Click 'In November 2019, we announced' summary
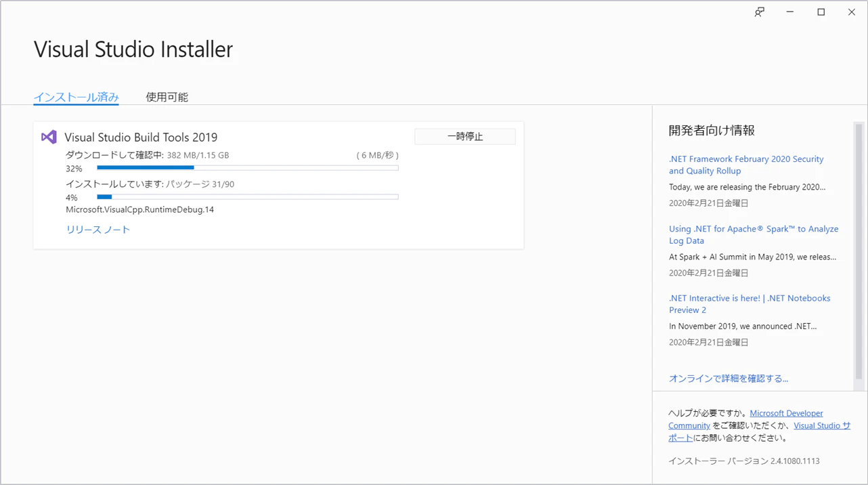Image resolution: width=868 pixels, height=485 pixels. tap(743, 326)
